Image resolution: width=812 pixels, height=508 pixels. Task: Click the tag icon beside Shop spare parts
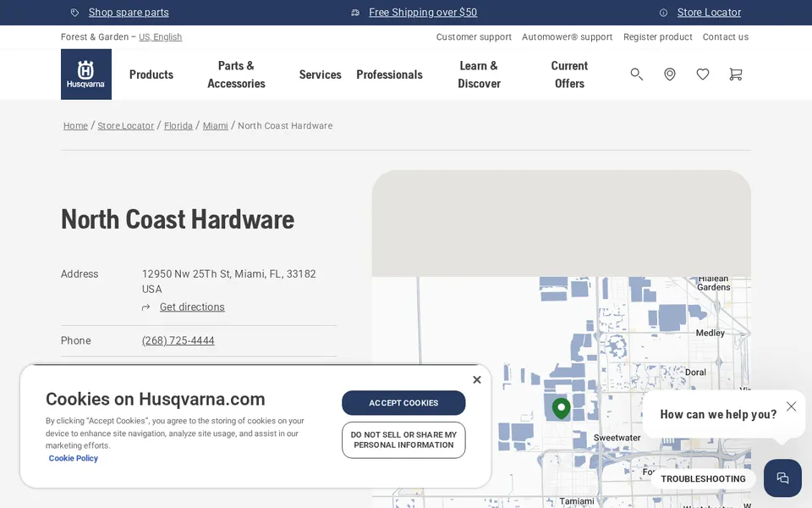pyautogui.click(x=74, y=13)
